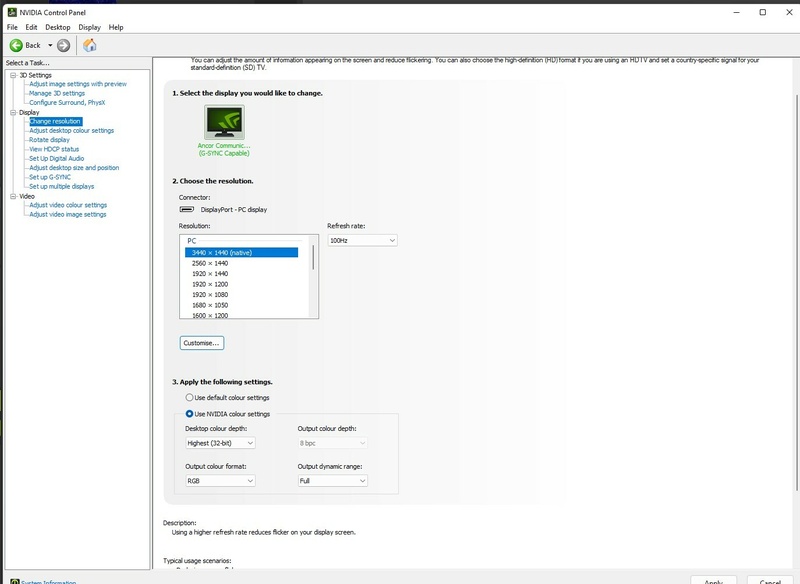Open Output colour depth 8 bpc dropdown
This screenshot has width=800, height=584.
pos(332,443)
